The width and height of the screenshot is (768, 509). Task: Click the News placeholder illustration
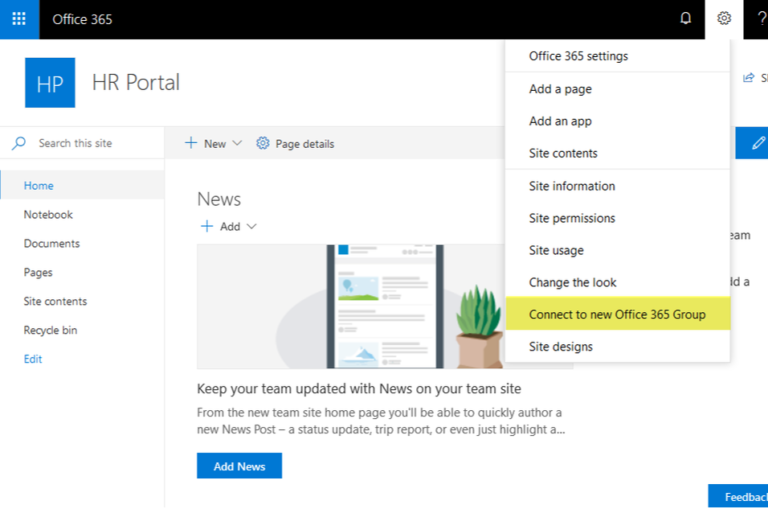pyautogui.click(x=385, y=306)
